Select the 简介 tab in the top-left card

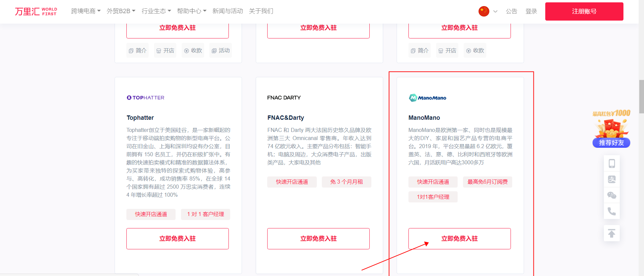point(137,51)
